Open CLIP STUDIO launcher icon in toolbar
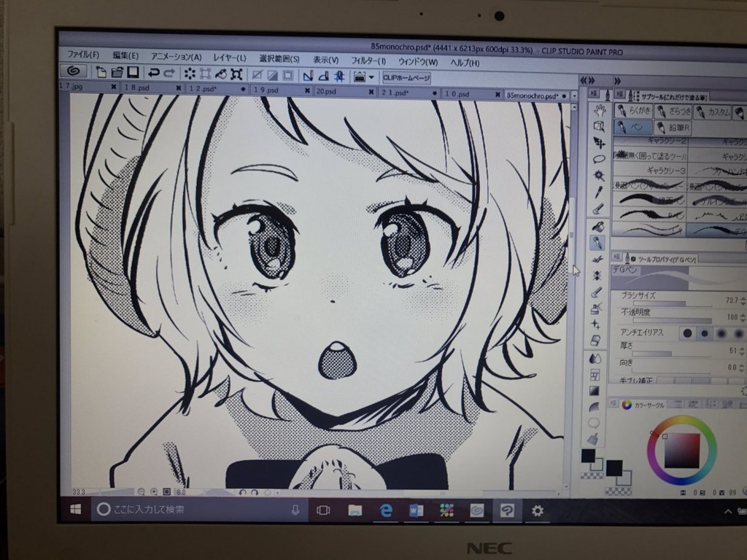 tap(73, 71)
